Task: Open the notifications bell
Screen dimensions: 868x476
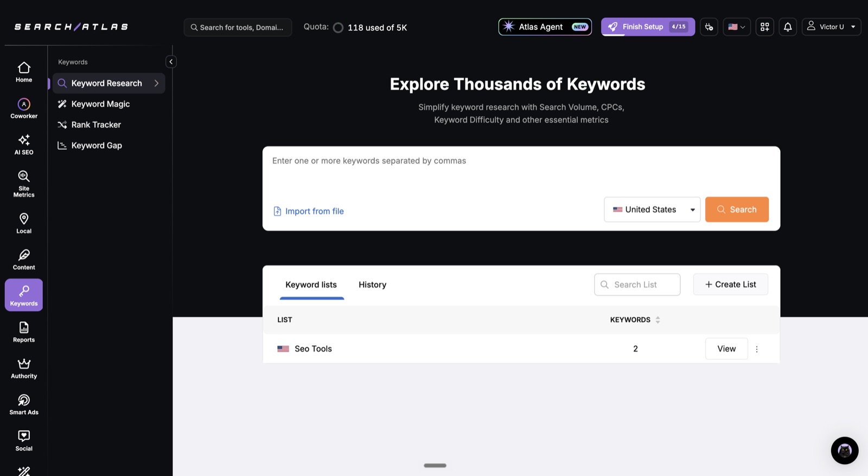Action: point(788,27)
